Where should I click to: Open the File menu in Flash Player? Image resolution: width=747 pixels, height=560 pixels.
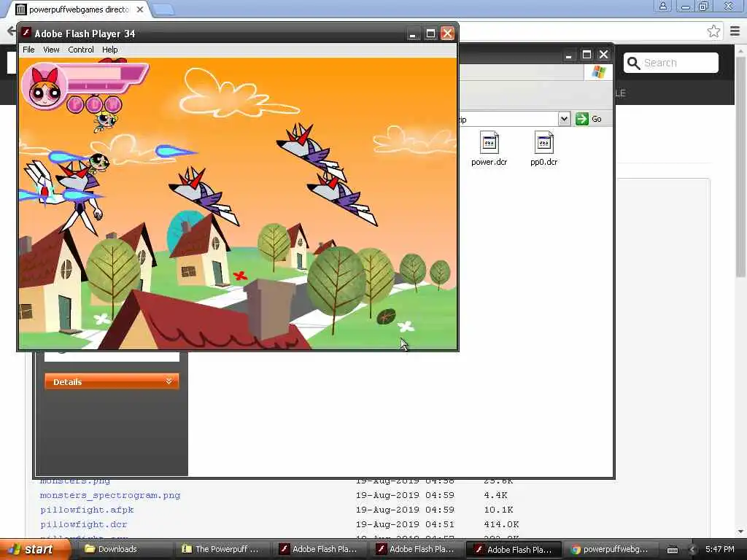pos(28,50)
